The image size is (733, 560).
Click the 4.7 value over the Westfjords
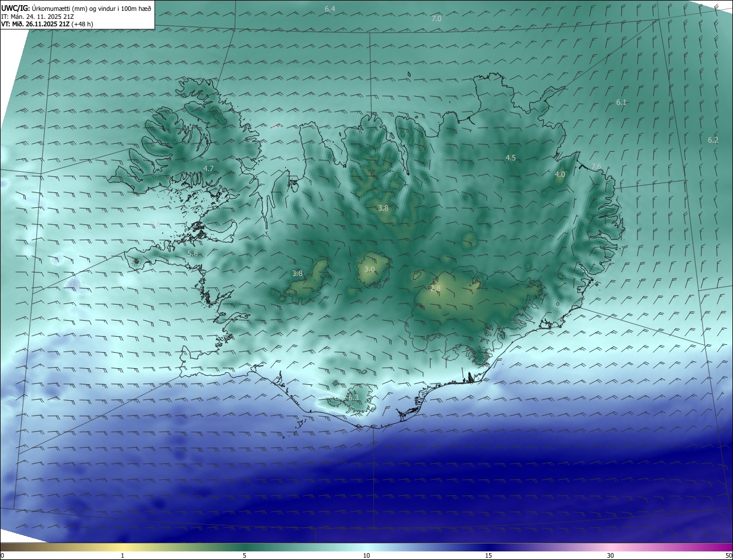[208, 168]
